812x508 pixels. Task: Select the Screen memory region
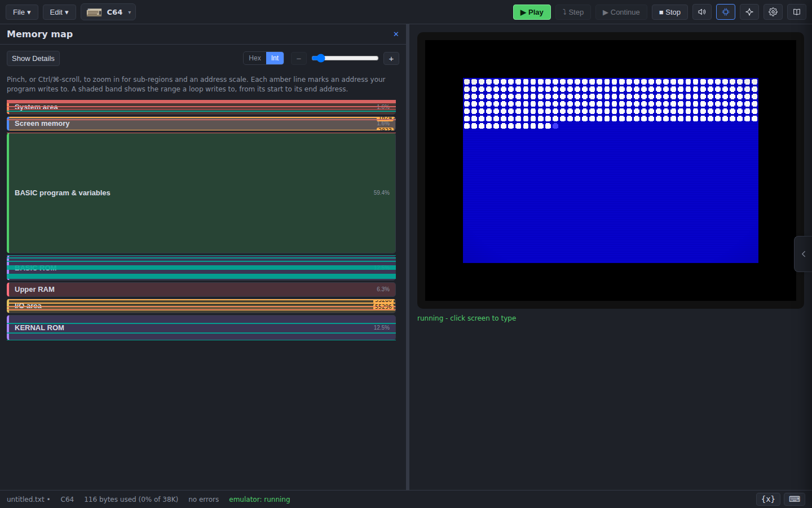[x=201, y=124]
